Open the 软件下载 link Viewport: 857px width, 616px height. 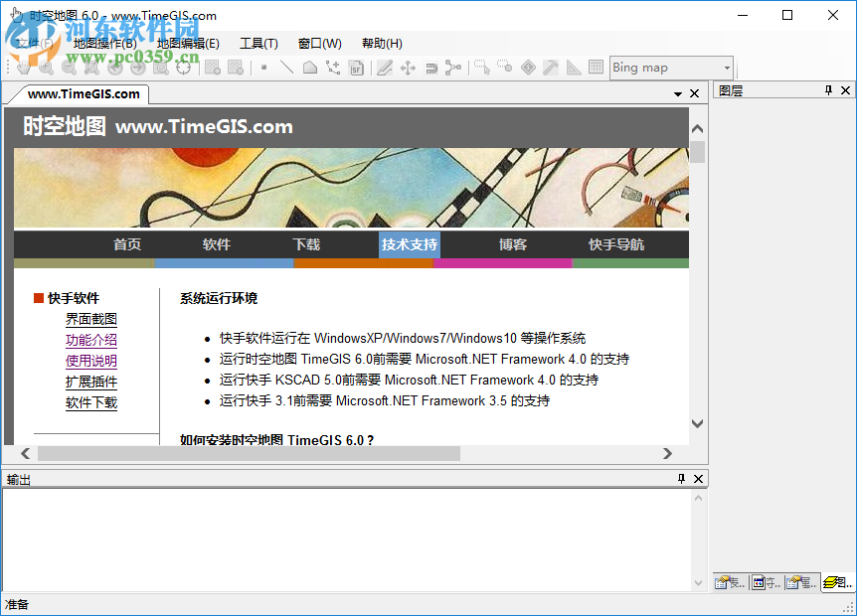pyautogui.click(x=91, y=402)
